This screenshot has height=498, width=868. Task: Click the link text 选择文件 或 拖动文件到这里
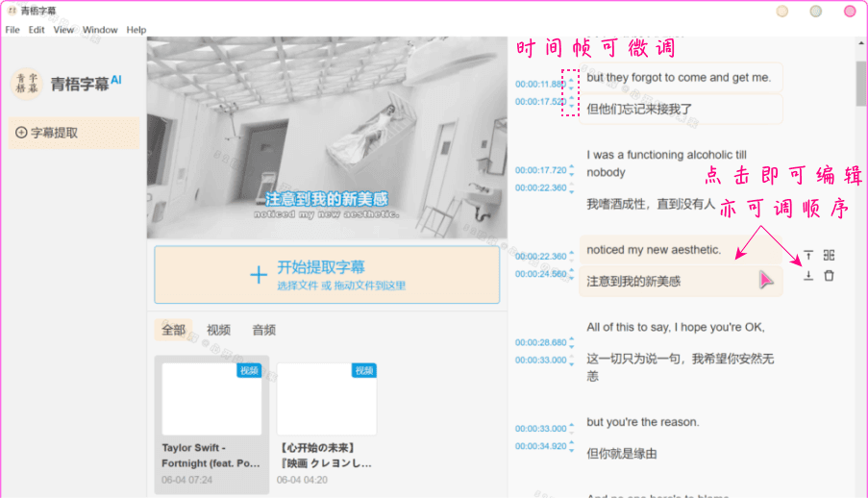click(x=341, y=286)
